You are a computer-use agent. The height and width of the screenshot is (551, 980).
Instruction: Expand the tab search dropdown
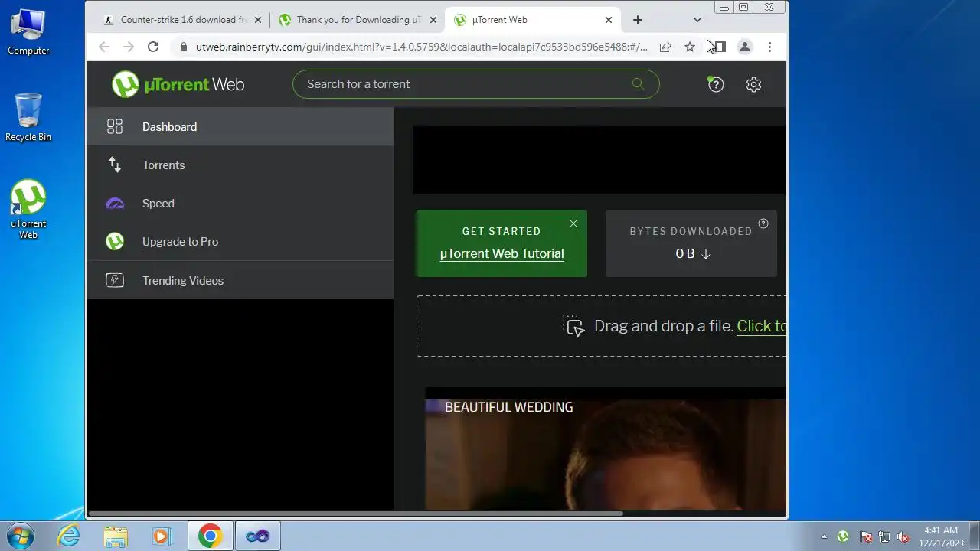[697, 20]
